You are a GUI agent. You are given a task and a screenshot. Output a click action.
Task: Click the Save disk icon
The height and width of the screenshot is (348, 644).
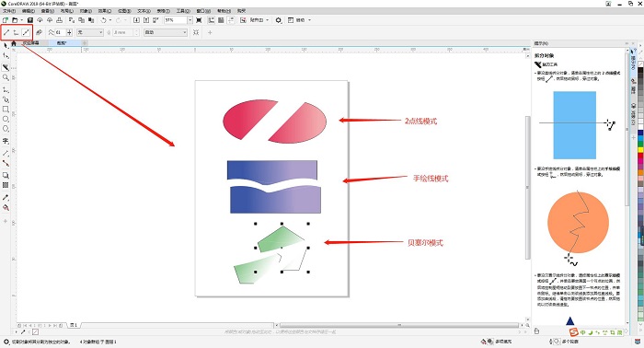click(30, 19)
